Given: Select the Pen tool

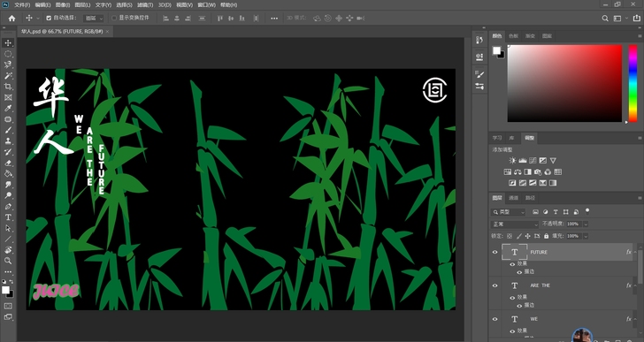Looking at the screenshot, I should click(x=8, y=206).
